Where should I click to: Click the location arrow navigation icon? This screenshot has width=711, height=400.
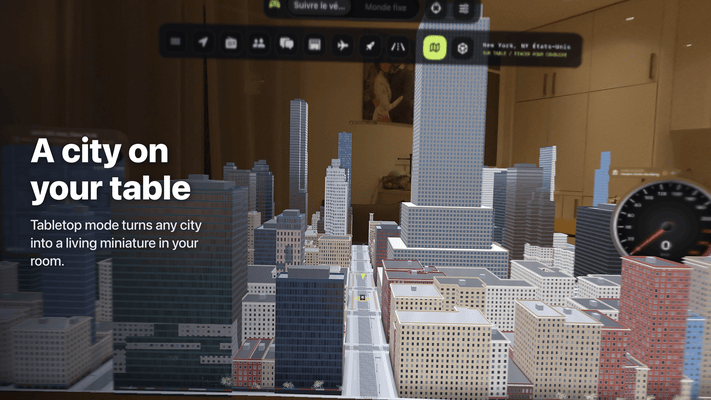point(203,42)
